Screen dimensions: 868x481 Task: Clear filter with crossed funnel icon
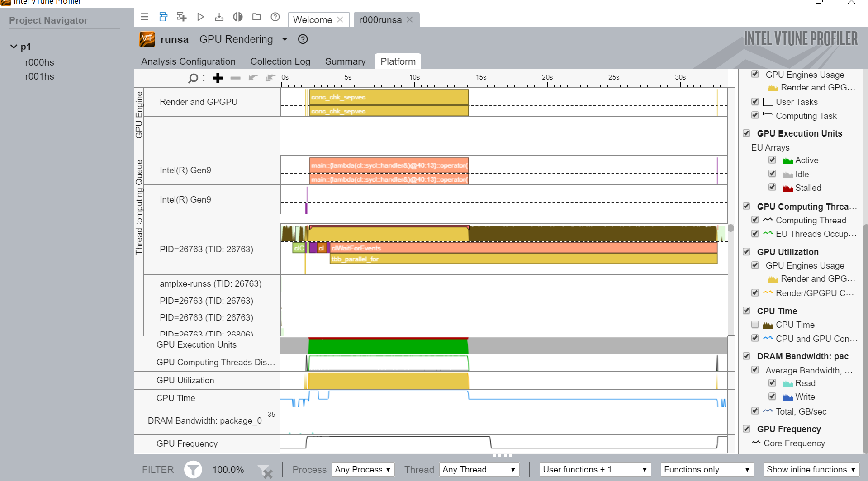tap(265, 471)
